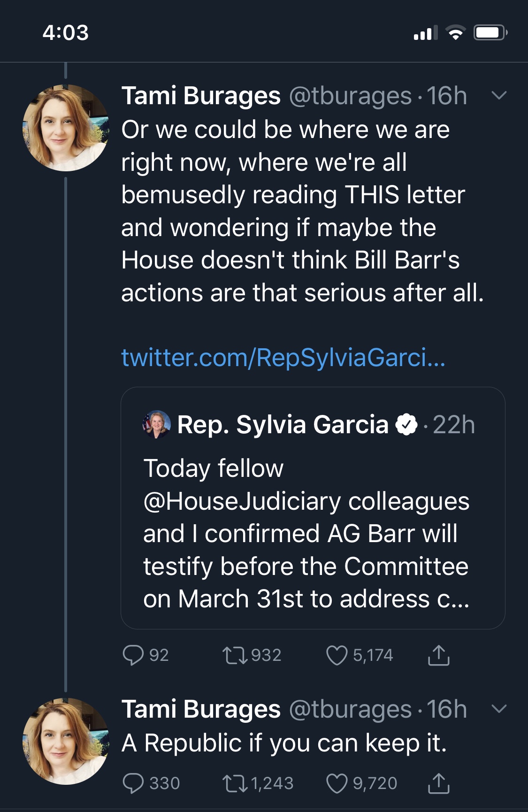Viewport: 528px width, 812px height.
Task: Tap Rep. Sylvia Garcia's verified badge
Action: pos(406,425)
